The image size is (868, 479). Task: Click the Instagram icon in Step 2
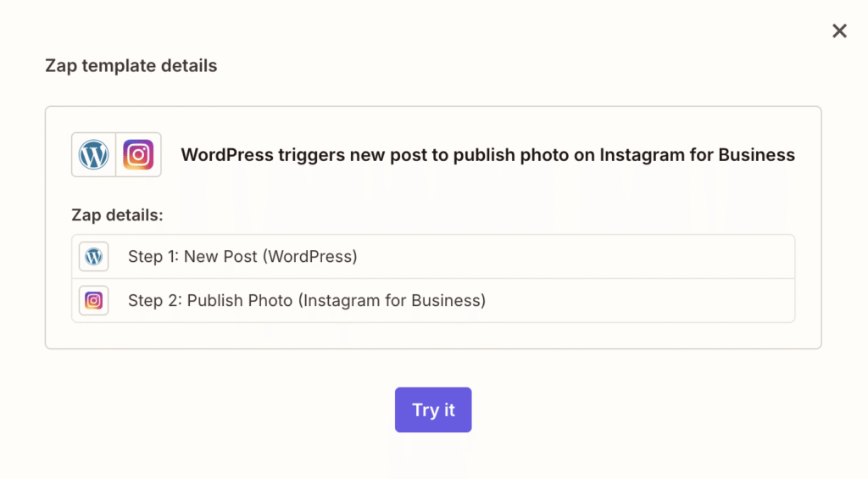94,300
